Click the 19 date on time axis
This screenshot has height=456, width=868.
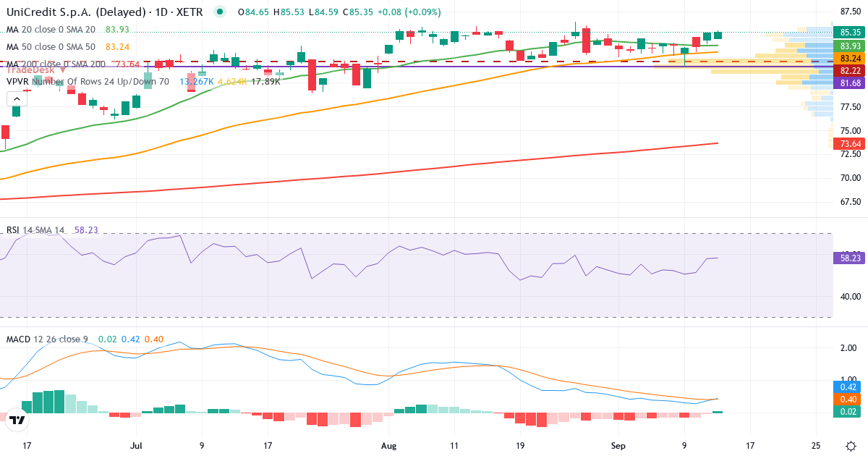pyautogui.click(x=520, y=445)
